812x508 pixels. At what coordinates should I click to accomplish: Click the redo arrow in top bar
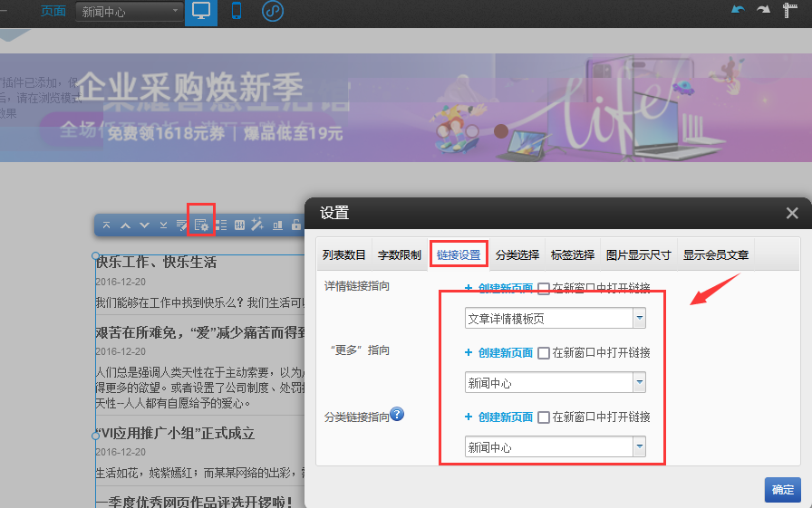764,10
